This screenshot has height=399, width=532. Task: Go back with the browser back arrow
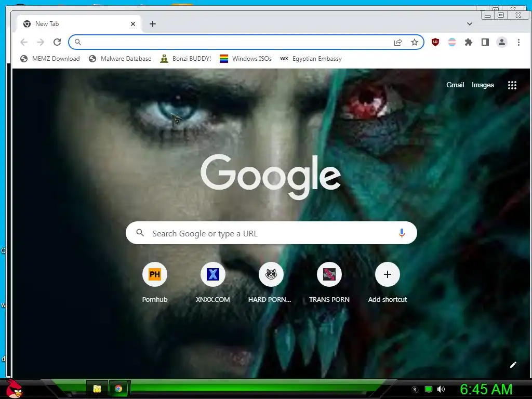pos(24,42)
